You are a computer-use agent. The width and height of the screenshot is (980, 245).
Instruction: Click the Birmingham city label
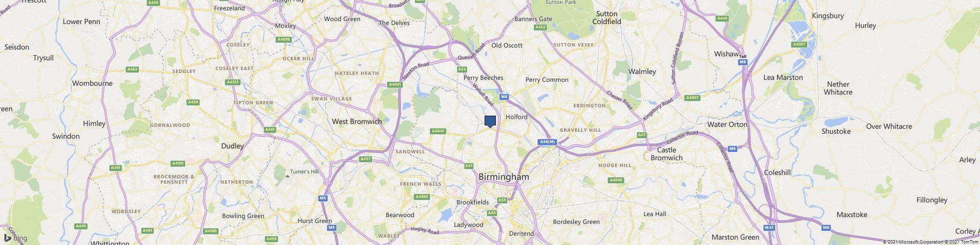[504, 176]
